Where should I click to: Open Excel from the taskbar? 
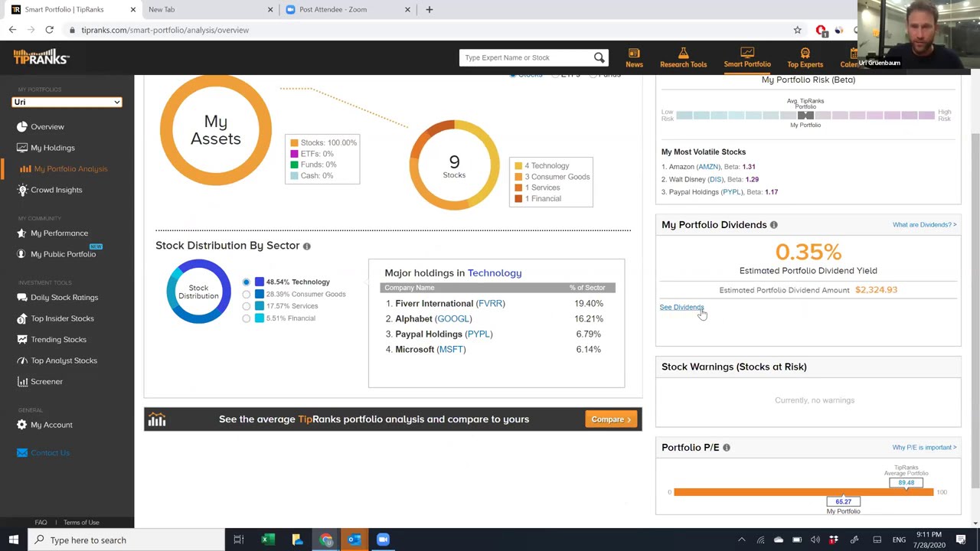point(267,540)
